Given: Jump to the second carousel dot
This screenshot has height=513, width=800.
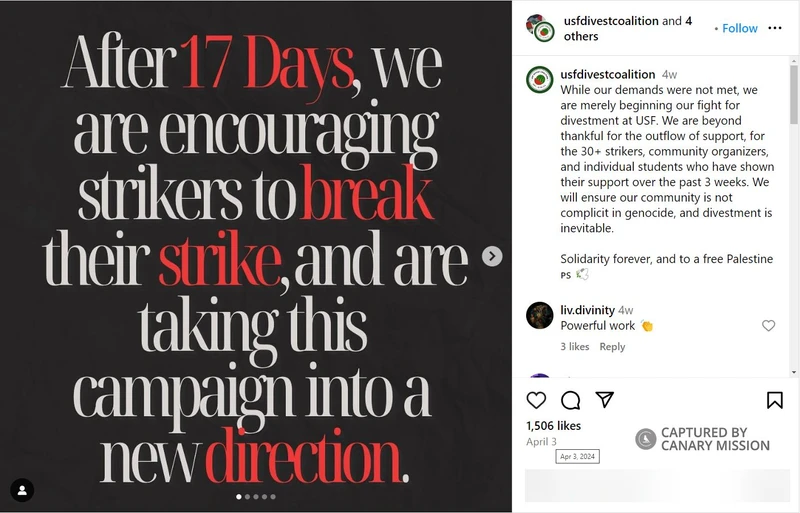Looking at the screenshot, I should (247, 496).
